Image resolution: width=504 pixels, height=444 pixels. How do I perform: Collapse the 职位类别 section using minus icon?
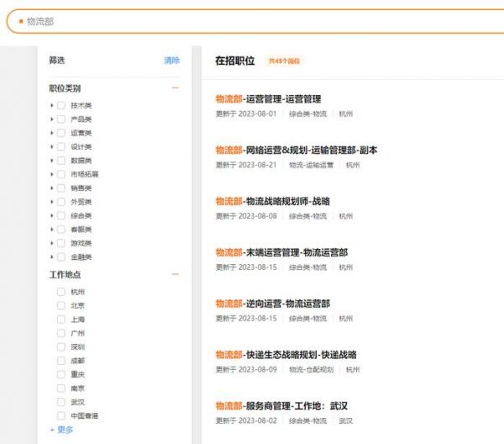pyautogui.click(x=176, y=88)
